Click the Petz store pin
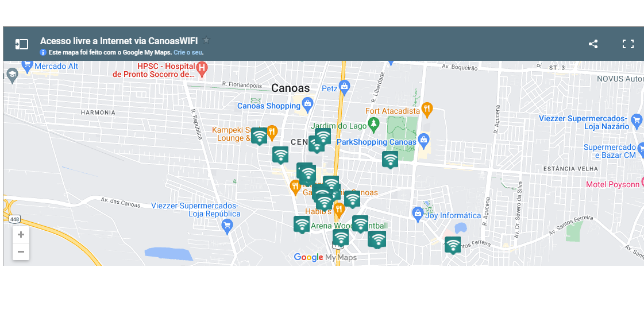The image size is (644, 310). pos(345,87)
